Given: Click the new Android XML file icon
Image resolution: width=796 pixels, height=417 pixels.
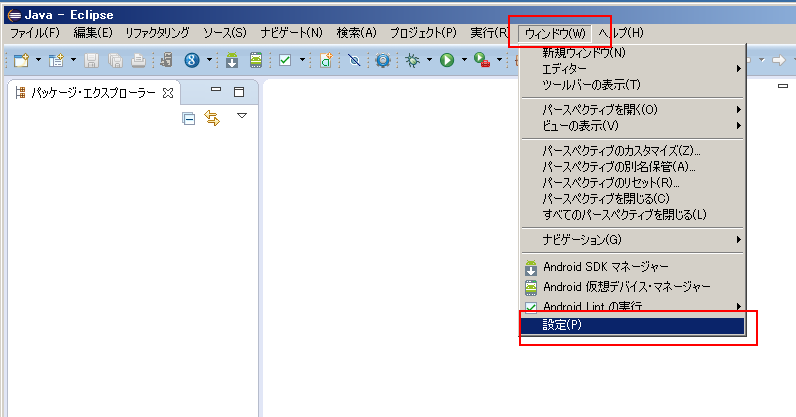Looking at the screenshot, I should 326,60.
